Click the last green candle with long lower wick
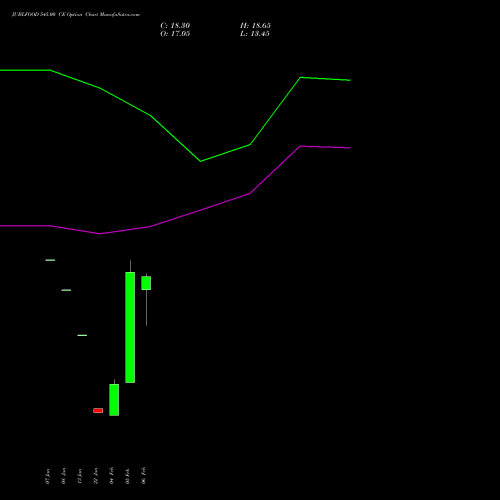The image size is (500, 500). (x=146, y=283)
